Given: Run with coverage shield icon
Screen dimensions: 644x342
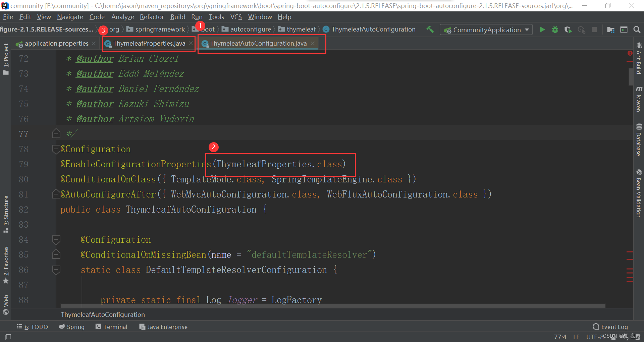Looking at the screenshot, I should [x=568, y=30].
